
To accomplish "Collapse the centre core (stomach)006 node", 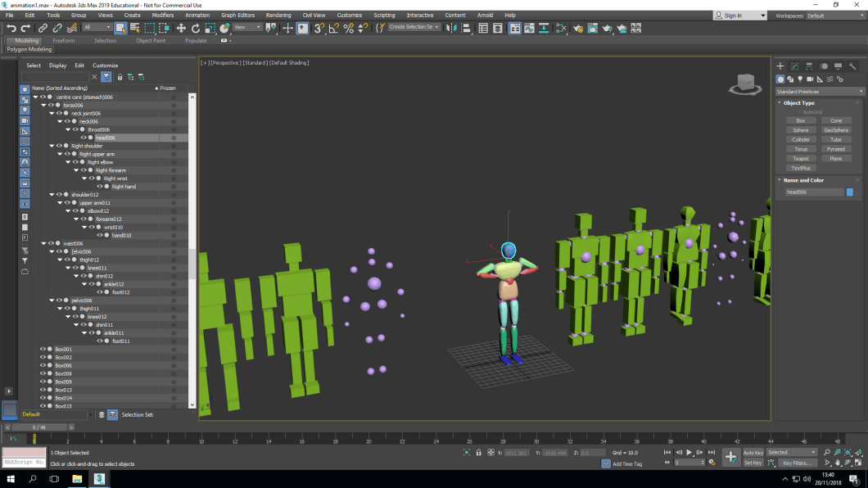I will [x=35, y=97].
